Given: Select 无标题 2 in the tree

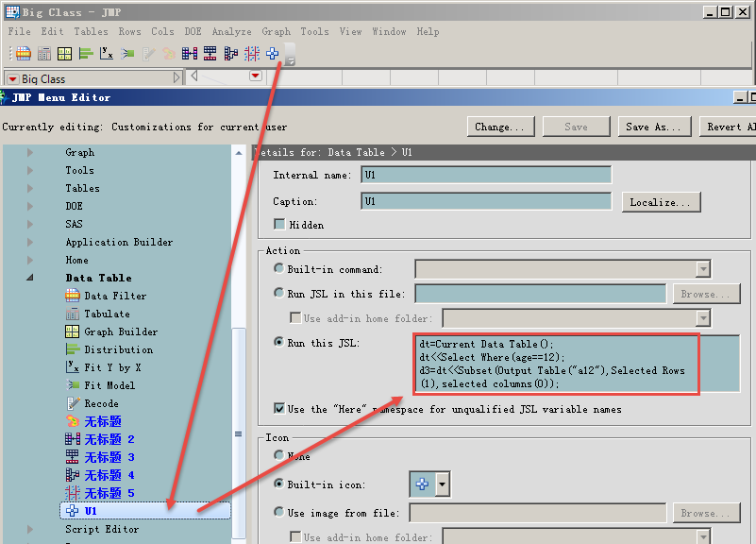Looking at the screenshot, I should click(100, 439).
